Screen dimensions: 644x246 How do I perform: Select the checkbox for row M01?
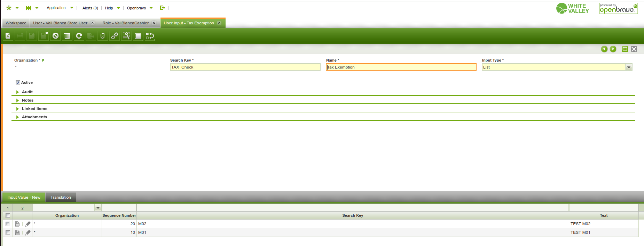8,232
